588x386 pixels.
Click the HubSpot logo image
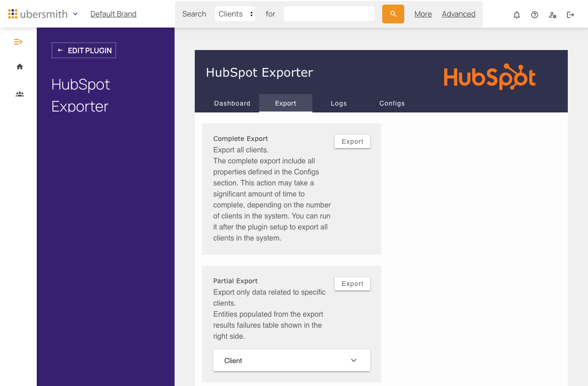click(490, 76)
